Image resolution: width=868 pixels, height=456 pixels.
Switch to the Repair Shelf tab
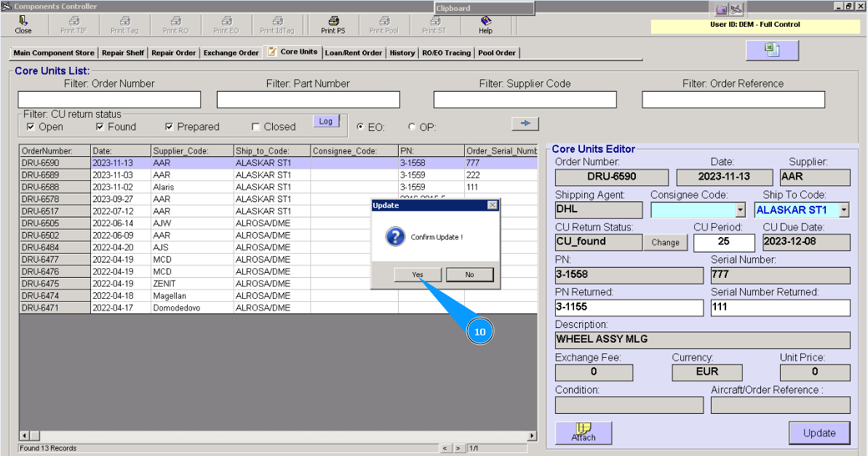tap(123, 53)
